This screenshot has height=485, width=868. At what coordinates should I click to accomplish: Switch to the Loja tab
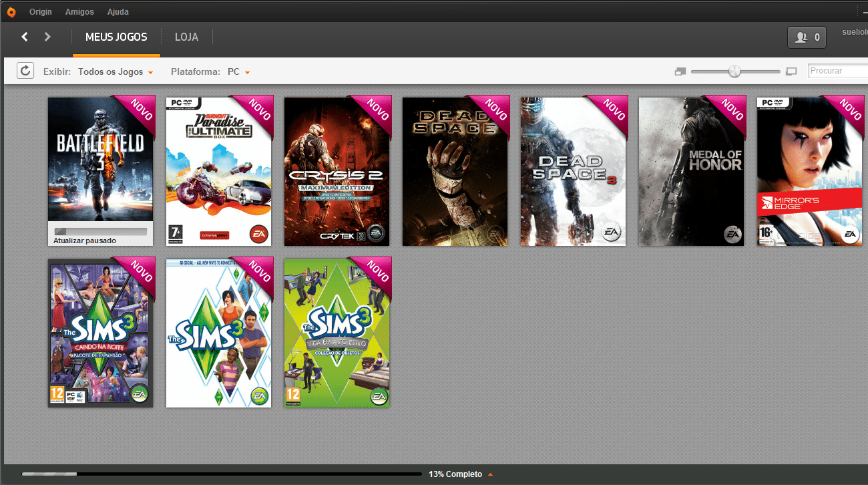[186, 37]
